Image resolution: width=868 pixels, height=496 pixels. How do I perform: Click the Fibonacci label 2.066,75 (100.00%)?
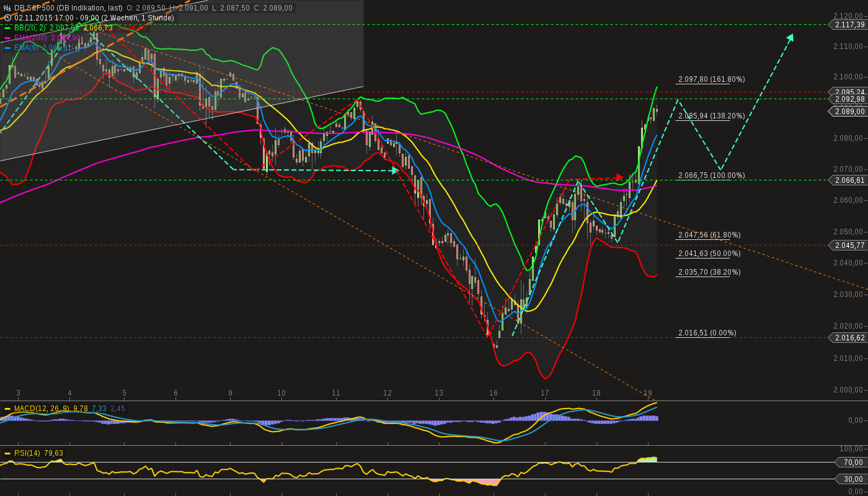(711, 175)
